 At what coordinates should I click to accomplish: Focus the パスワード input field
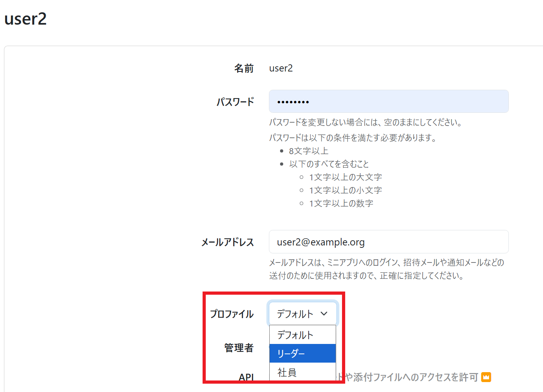pyautogui.click(x=388, y=102)
